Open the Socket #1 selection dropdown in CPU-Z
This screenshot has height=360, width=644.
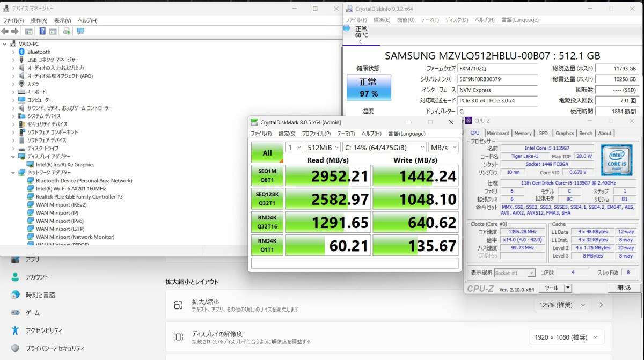tap(515, 273)
